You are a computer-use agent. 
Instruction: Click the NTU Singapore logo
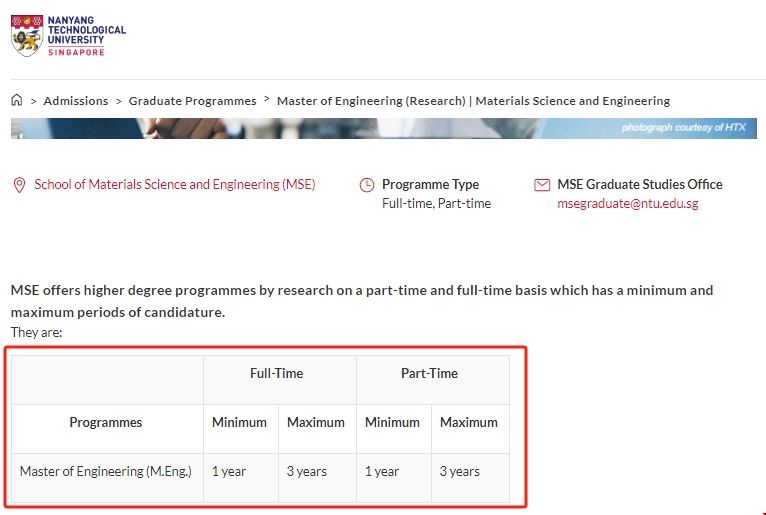[68, 36]
